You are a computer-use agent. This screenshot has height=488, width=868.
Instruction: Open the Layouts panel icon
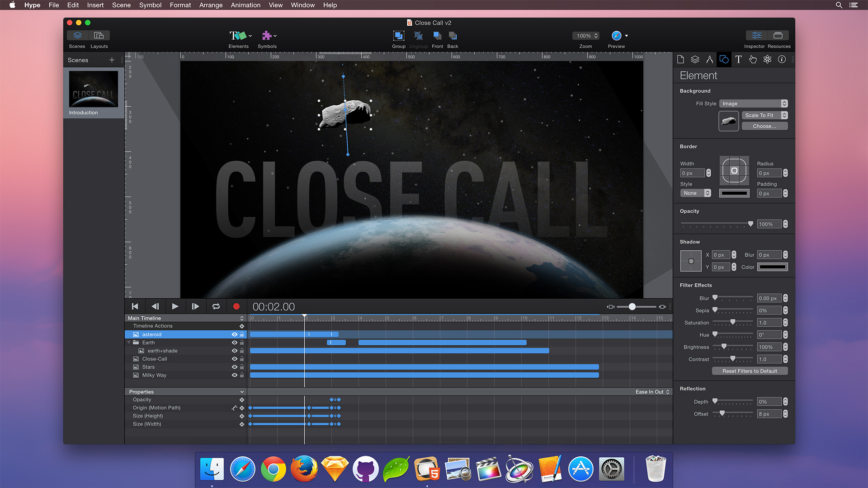[99, 35]
